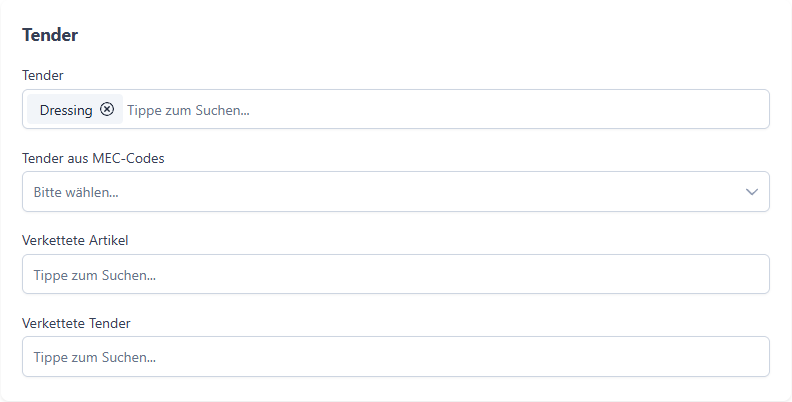The image size is (792, 402).
Task: Click 'Tippe zum Suchen...' placeholder in Verkettete Tender
Action: click(x=95, y=358)
